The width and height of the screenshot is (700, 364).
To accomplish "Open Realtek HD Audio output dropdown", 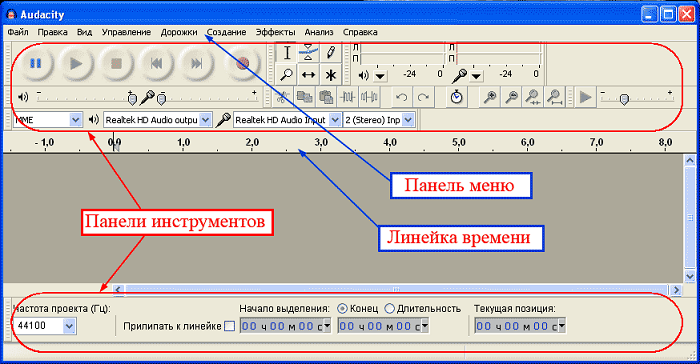I will click(x=205, y=120).
